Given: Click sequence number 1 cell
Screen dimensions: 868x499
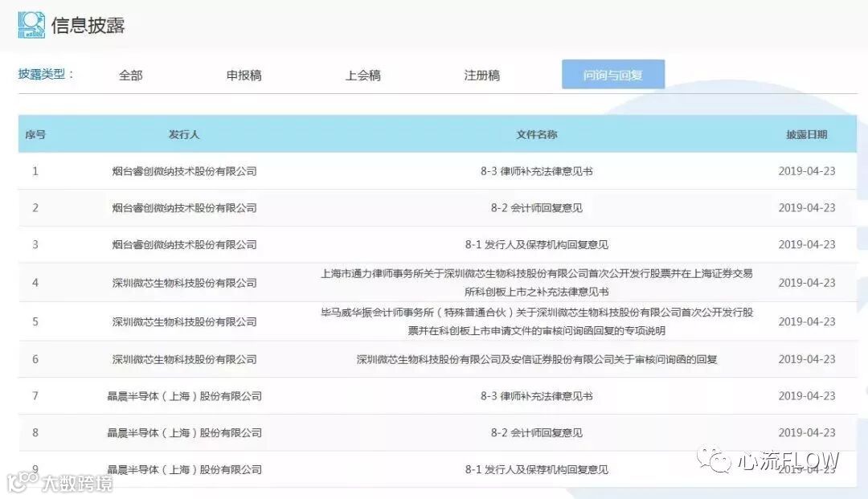Looking at the screenshot, I should [35, 171].
